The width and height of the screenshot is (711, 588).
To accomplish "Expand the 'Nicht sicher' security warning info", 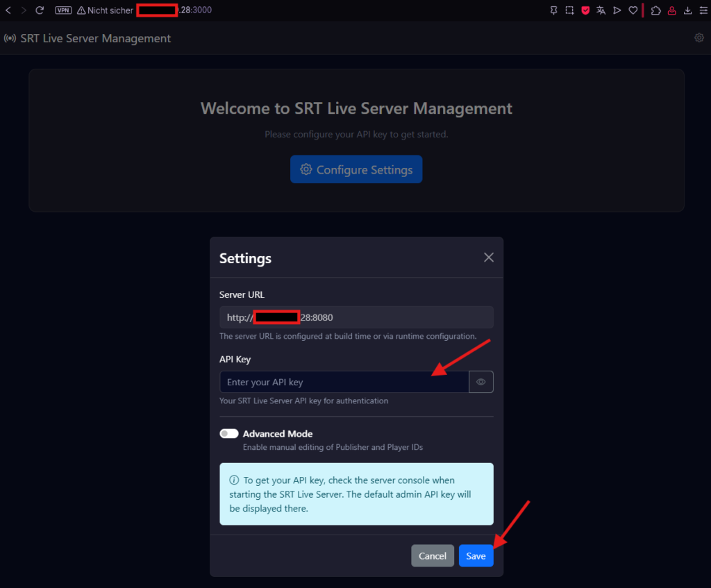I will [x=105, y=10].
